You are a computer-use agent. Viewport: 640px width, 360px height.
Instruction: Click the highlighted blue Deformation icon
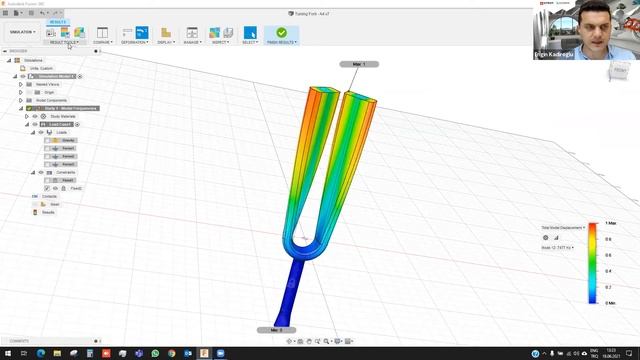(142, 33)
